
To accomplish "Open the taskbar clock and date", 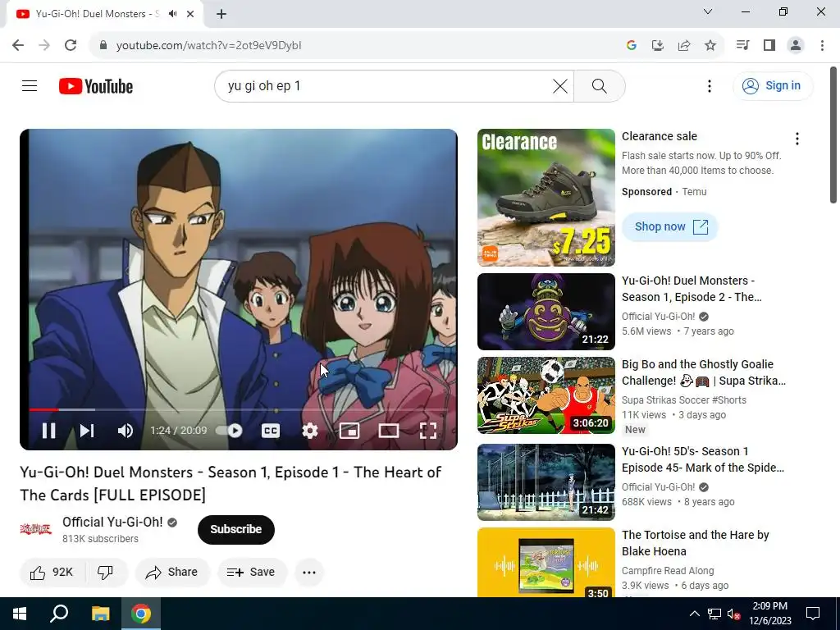I will tap(769, 614).
